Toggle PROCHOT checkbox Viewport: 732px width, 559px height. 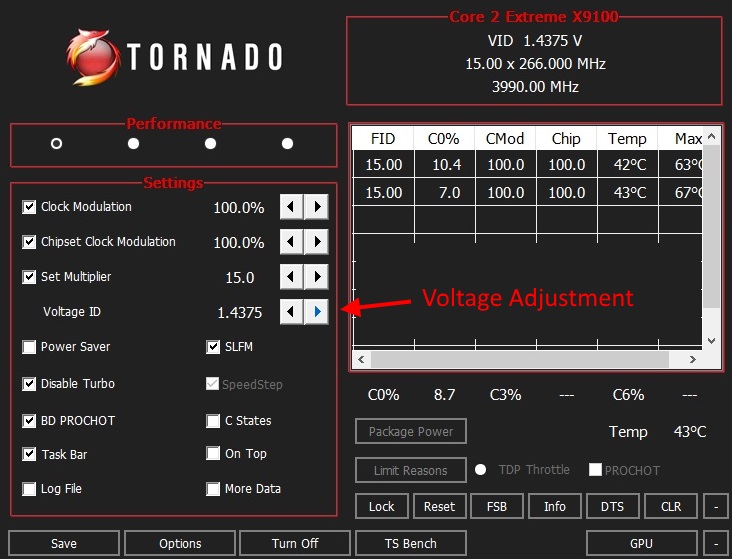pos(595,469)
